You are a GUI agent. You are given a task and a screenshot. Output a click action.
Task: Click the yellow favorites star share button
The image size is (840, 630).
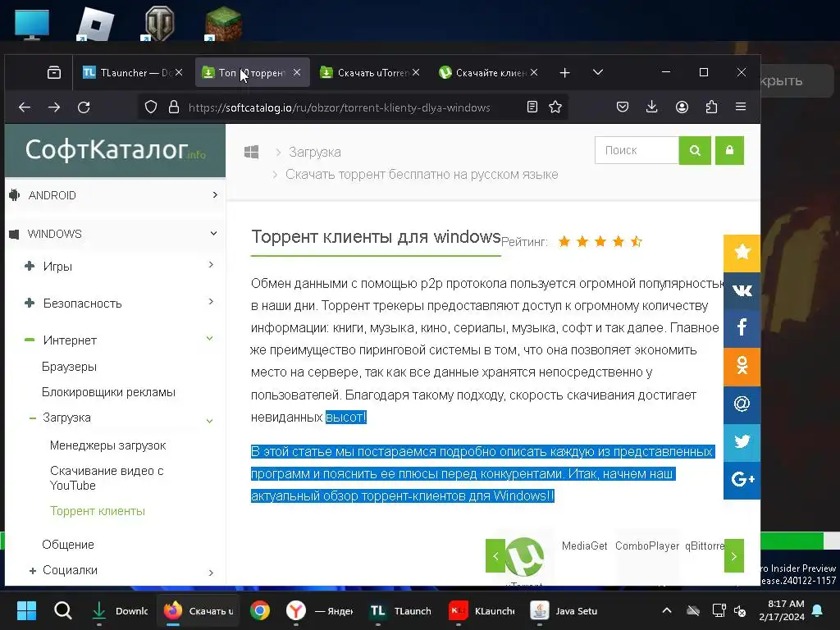[742, 253]
